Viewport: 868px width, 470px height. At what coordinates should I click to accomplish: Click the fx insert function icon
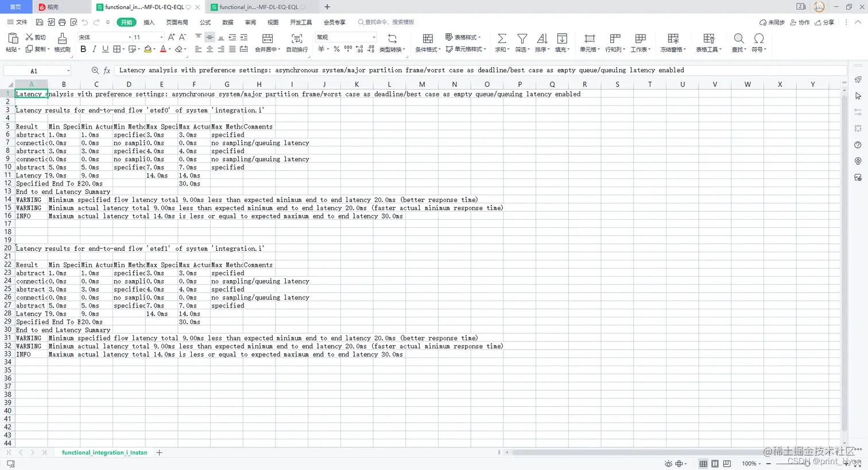[x=107, y=71]
